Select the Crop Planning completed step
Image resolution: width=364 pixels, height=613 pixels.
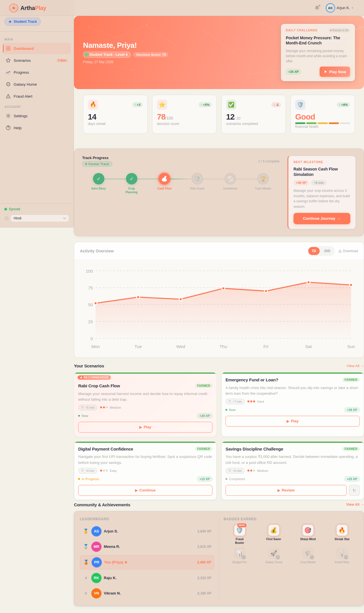132,179
